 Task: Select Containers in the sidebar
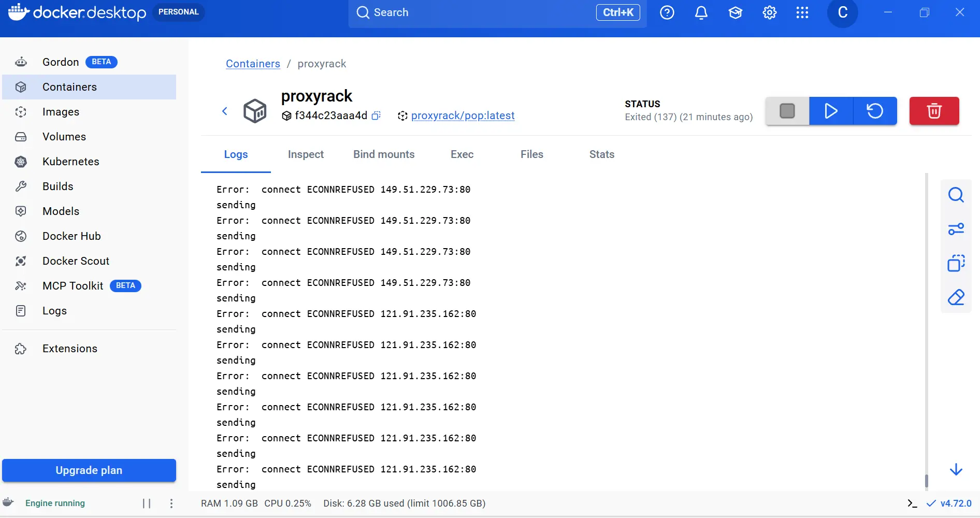[89, 87]
